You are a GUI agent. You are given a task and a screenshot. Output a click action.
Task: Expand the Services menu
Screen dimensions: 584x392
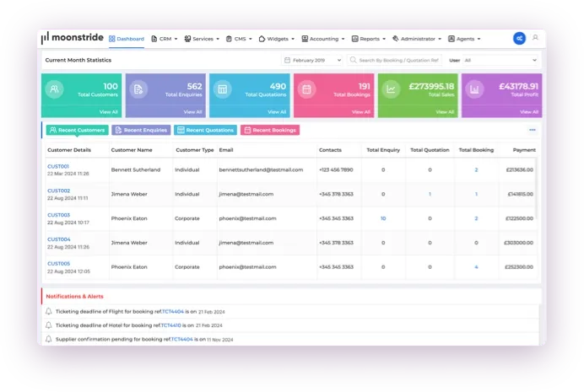202,39
